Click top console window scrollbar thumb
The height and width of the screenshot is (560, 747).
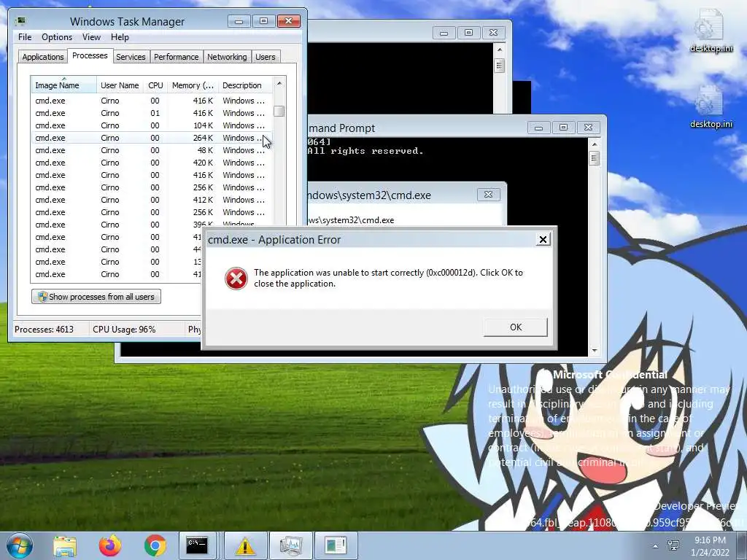[x=499, y=65]
